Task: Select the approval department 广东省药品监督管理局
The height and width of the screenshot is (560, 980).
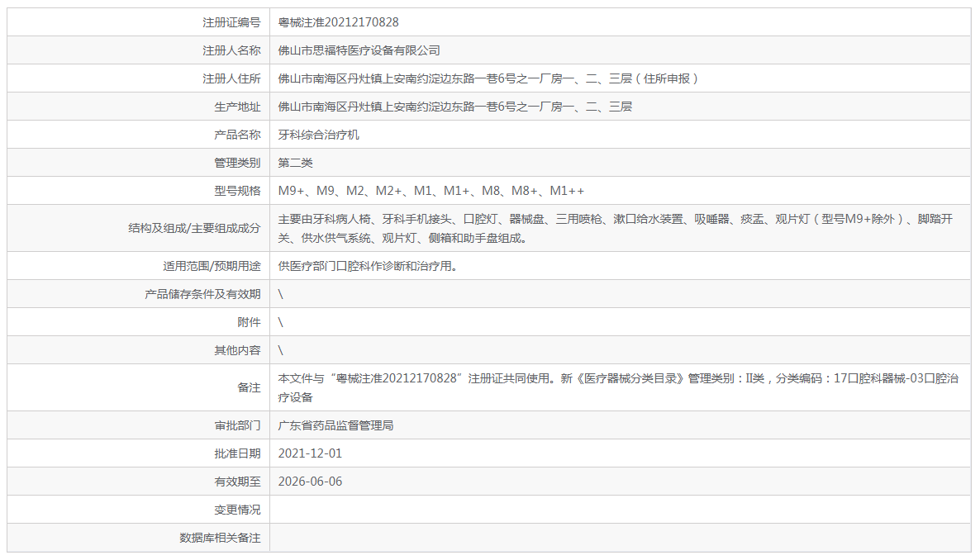Action: (335, 425)
